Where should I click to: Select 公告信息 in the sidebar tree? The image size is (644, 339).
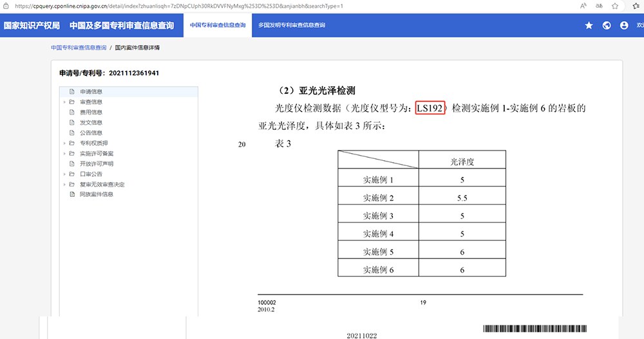pos(91,133)
